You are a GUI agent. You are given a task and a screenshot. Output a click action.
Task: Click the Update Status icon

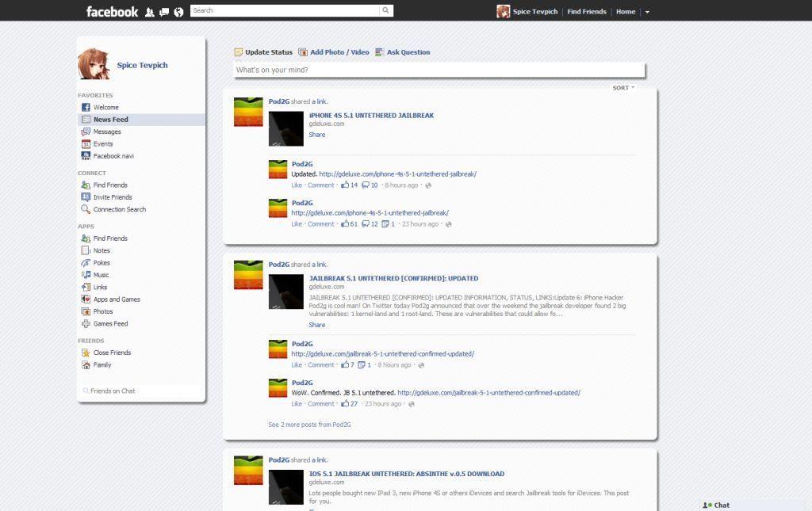239,52
